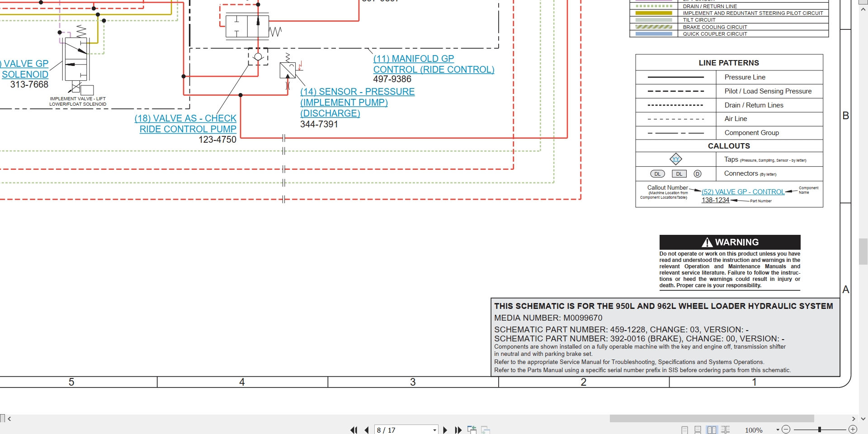The height and width of the screenshot is (434, 868).
Task: Click the Tilt Circuit gray swatch
Action: tap(654, 20)
